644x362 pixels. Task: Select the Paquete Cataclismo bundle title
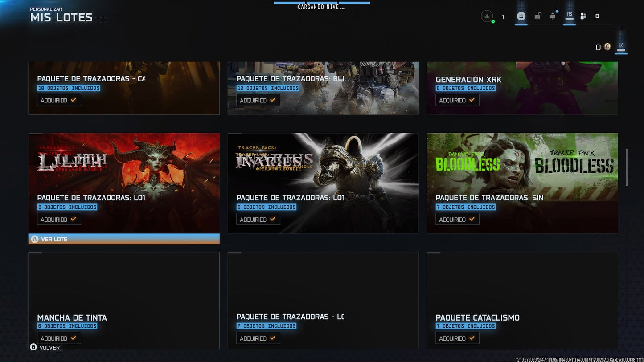click(x=477, y=318)
